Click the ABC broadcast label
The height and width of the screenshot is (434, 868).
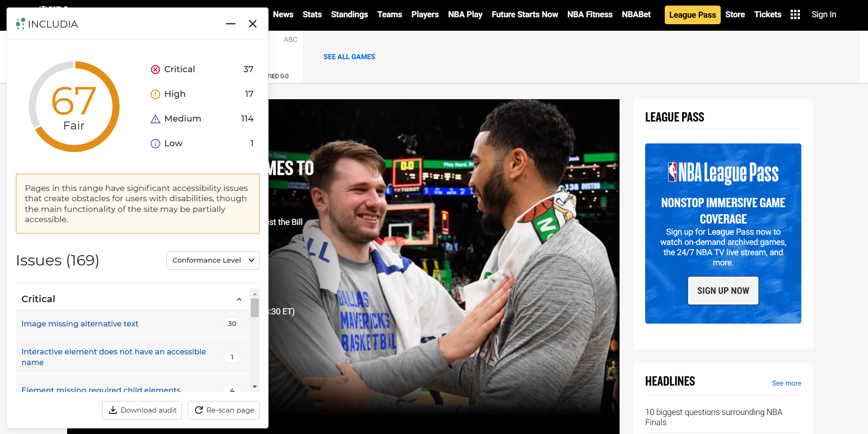(290, 40)
